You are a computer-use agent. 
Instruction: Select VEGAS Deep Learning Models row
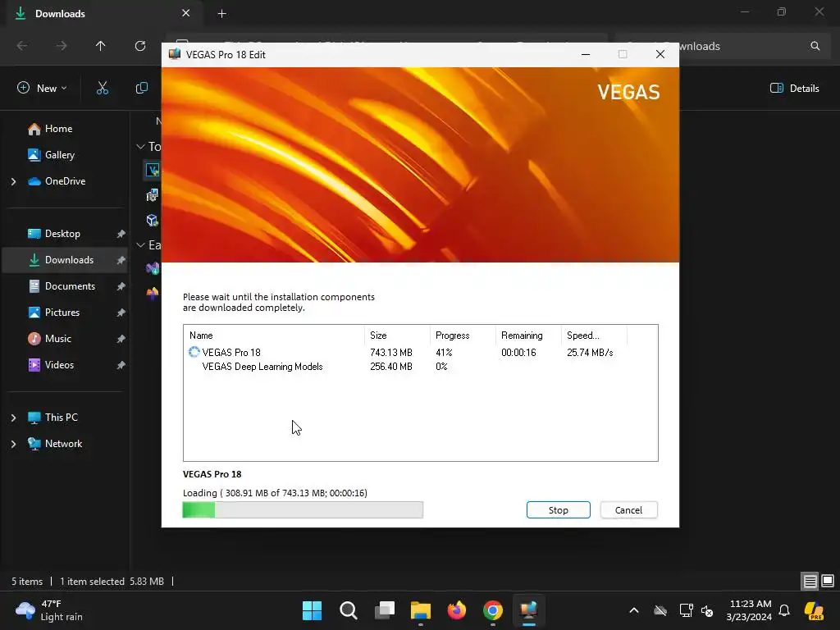[421, 367]
